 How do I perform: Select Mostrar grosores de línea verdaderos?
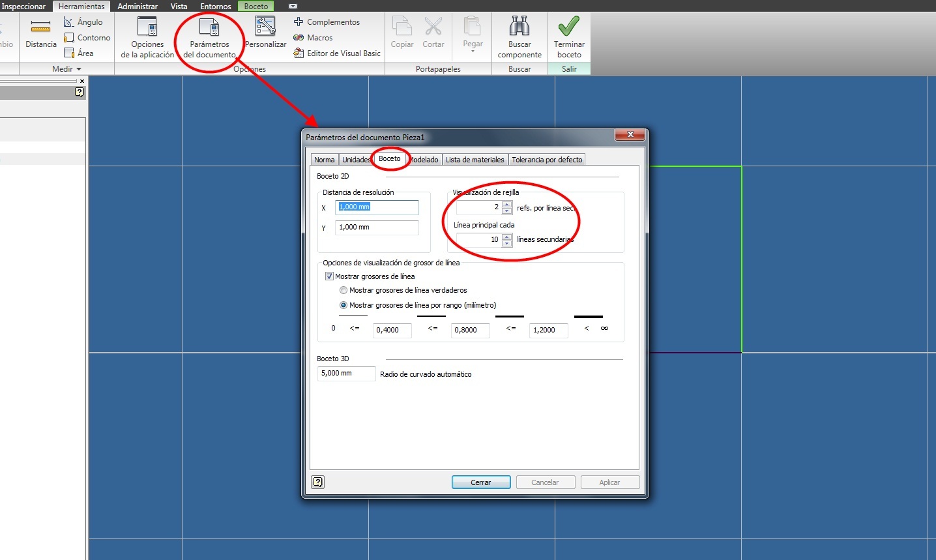pos(344,291)
